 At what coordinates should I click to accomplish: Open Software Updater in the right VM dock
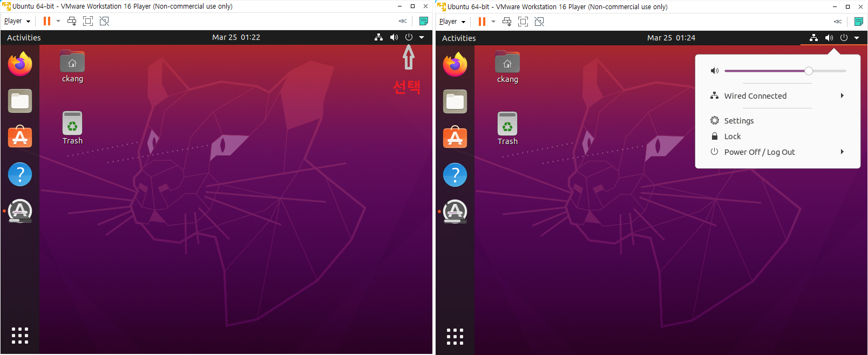point(455,211)
